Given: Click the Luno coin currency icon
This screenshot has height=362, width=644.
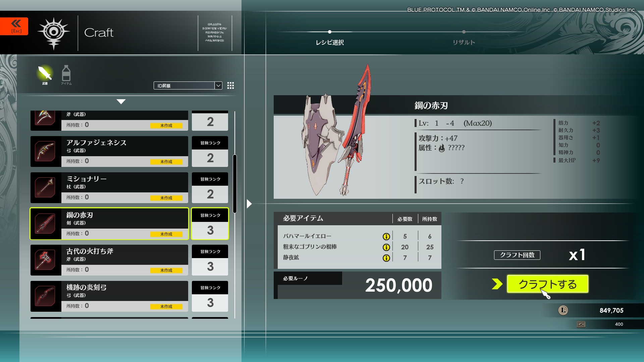Looking at the screenshot, I should 563,310.
